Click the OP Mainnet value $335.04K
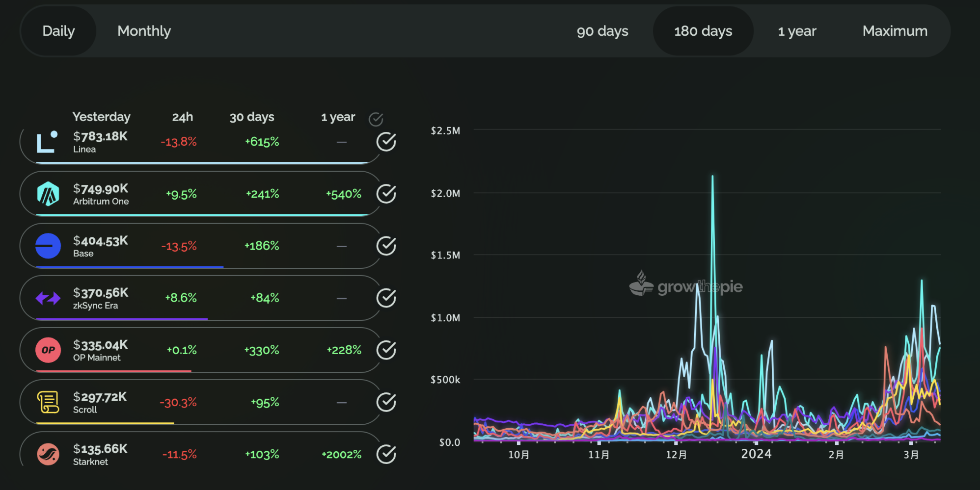 click(x=101, y=345)
